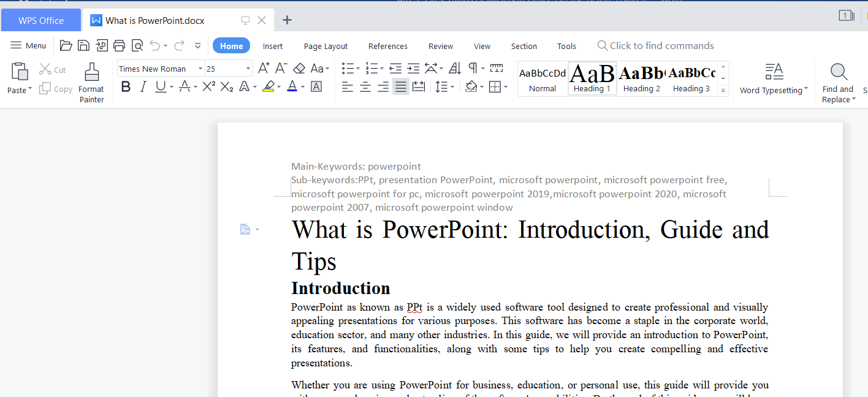Viewport: 868px width, 397px height.
Task: Click the character border icon
Action: pos(316,86)
